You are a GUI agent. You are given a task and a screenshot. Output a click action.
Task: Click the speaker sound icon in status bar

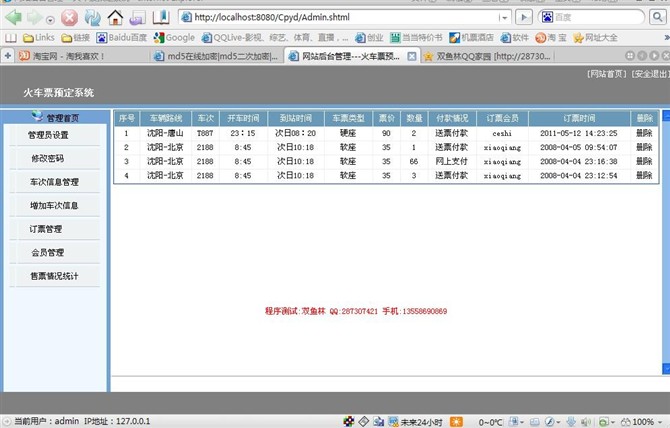point(586,422)
